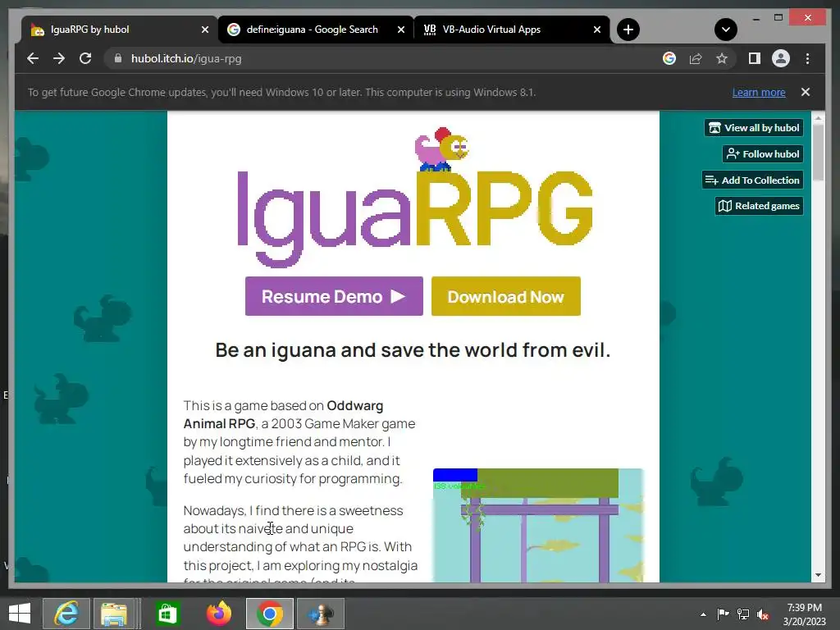Launch Firefox from the taskbar
This screenshot has height=630, width=840.
click(x=218, y=614)
